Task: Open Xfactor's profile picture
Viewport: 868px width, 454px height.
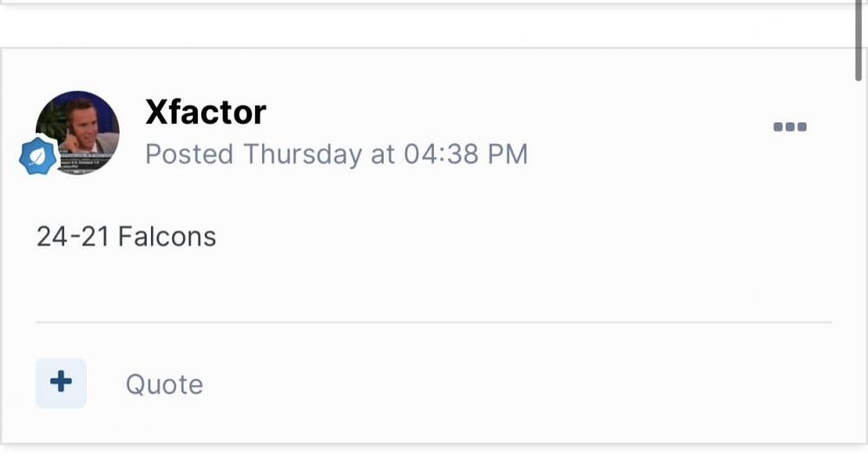Action: click(78, 132)
